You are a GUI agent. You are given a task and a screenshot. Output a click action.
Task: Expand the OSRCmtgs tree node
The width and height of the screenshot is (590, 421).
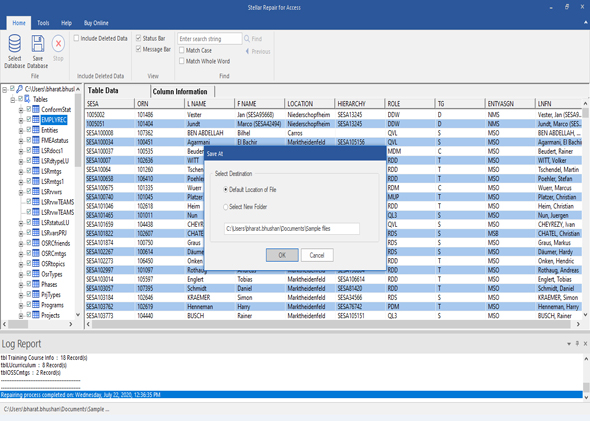tap(21, 254)
